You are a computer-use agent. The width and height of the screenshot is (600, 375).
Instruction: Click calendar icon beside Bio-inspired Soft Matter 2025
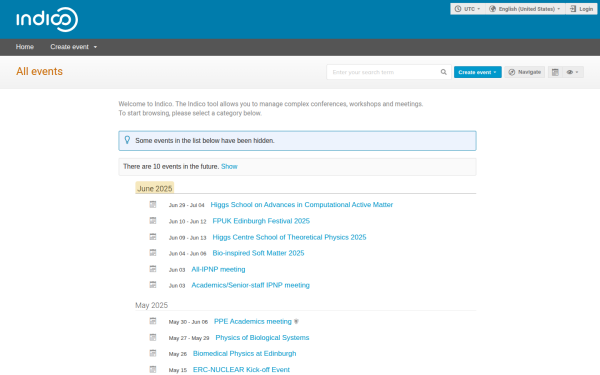click(153, 253)
